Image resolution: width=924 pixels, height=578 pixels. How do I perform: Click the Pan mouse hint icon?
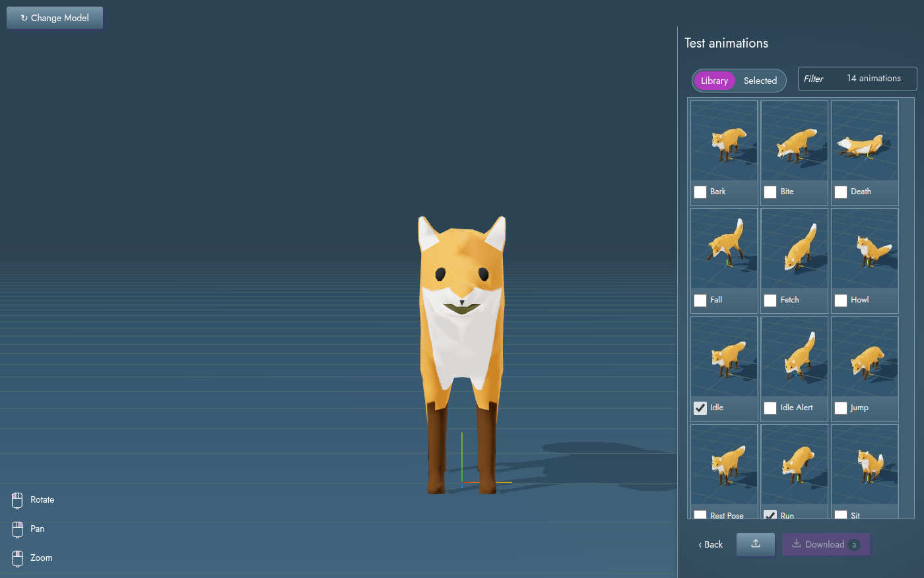coord(18,530)
